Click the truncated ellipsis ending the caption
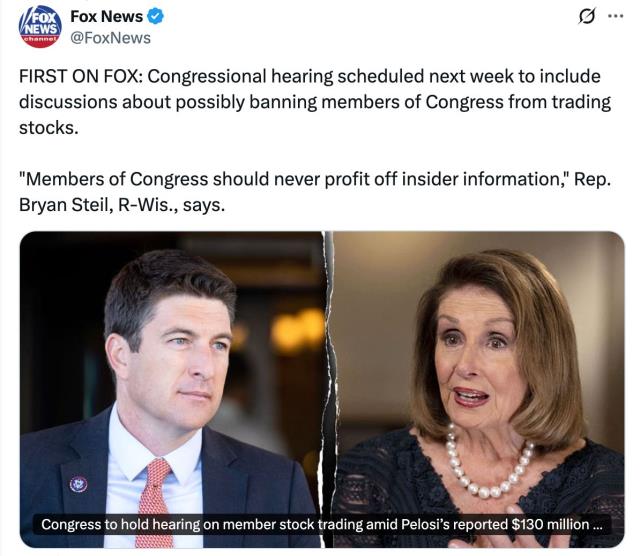Viewport: 640px width, 556px height. (x=597, y=526)
